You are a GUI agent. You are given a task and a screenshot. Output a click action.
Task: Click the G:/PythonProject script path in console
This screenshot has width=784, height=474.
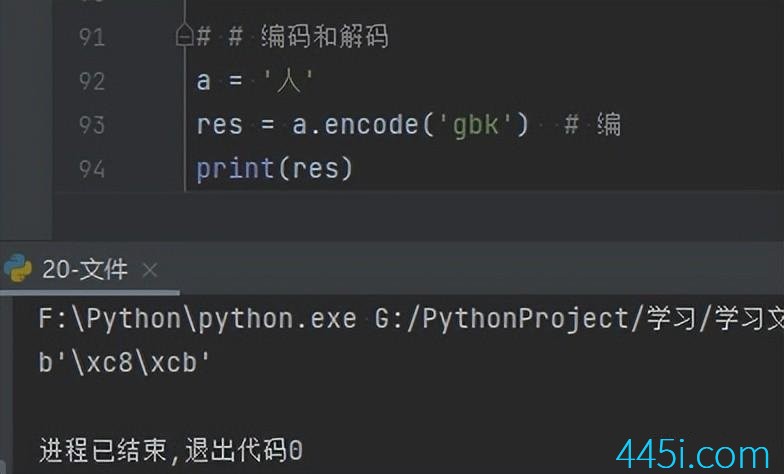(x=579, y=318)
